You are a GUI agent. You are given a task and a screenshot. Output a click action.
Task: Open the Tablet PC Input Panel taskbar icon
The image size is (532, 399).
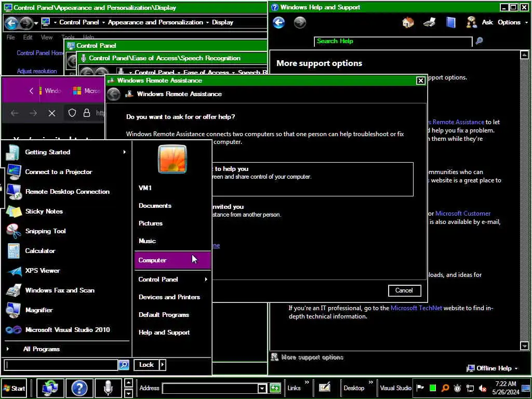(325, 387)
